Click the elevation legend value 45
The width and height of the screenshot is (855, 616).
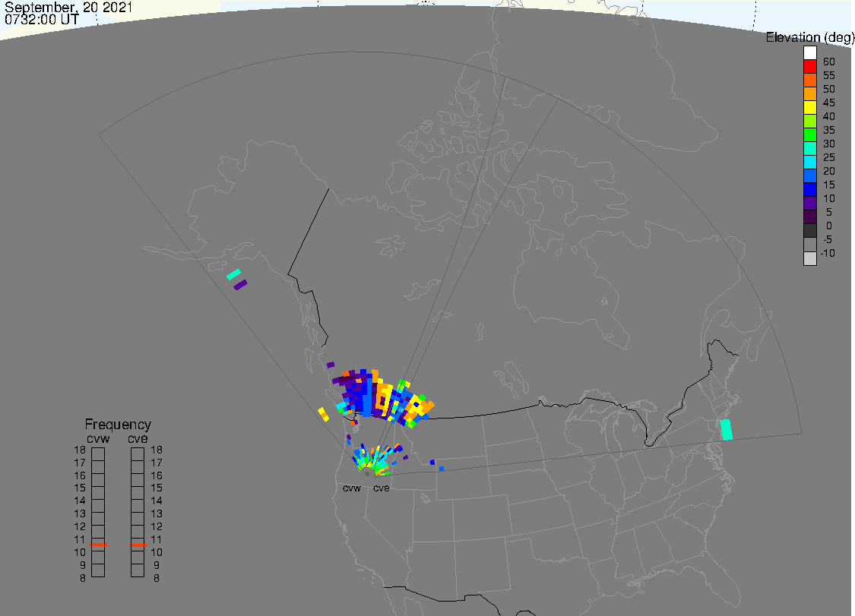pos(829,103)
